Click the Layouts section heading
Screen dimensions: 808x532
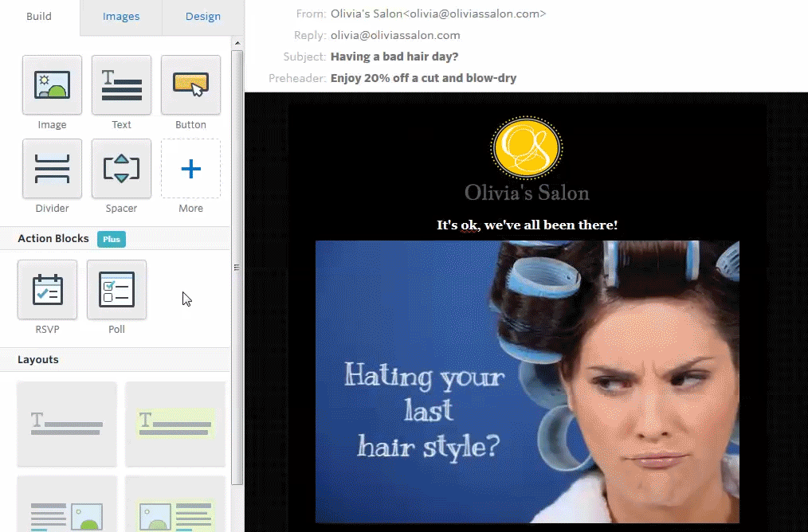pyautogui.click(x=38, y=359)
